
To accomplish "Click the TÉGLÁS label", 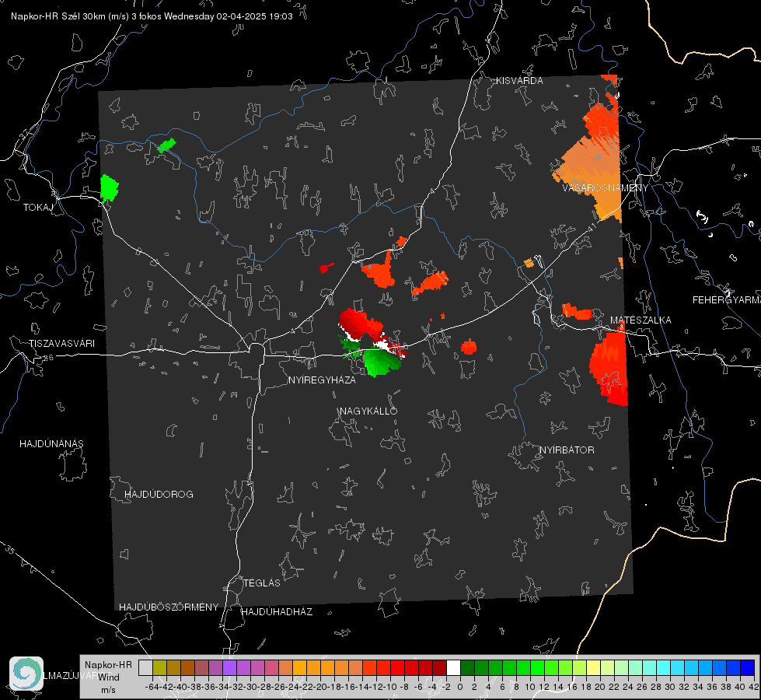I will pos(262,583).
